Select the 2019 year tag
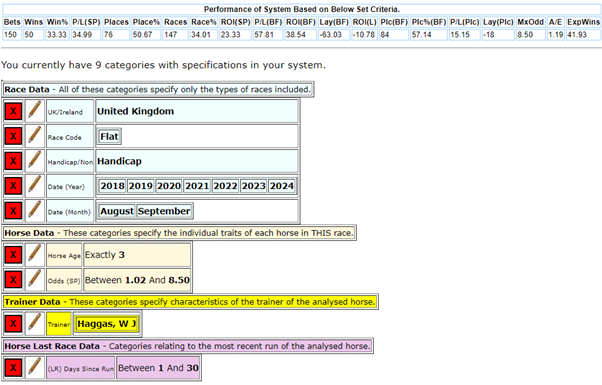 pos(141,186)
